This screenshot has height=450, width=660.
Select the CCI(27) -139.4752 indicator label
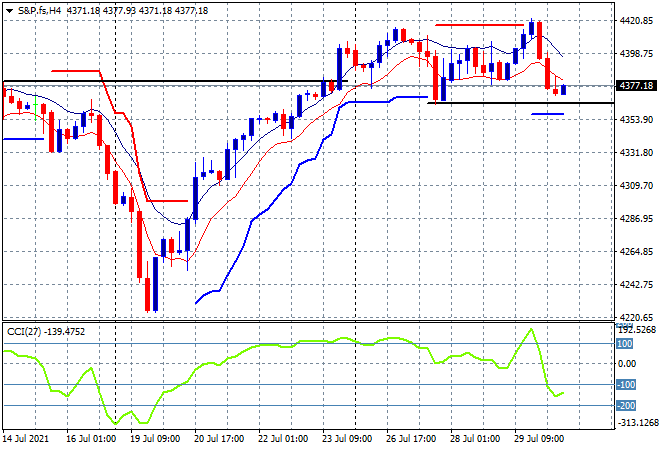pyautogui.click(x=46, y=332)
